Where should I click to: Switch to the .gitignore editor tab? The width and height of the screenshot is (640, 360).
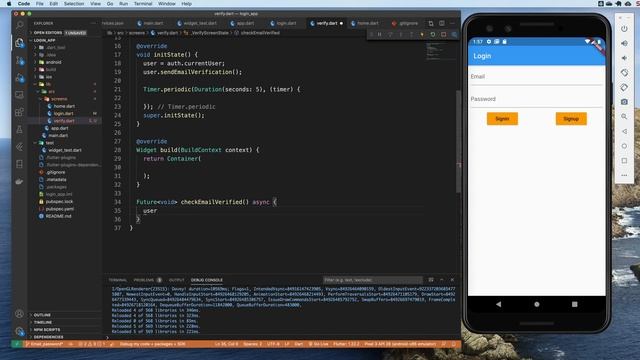408,23
